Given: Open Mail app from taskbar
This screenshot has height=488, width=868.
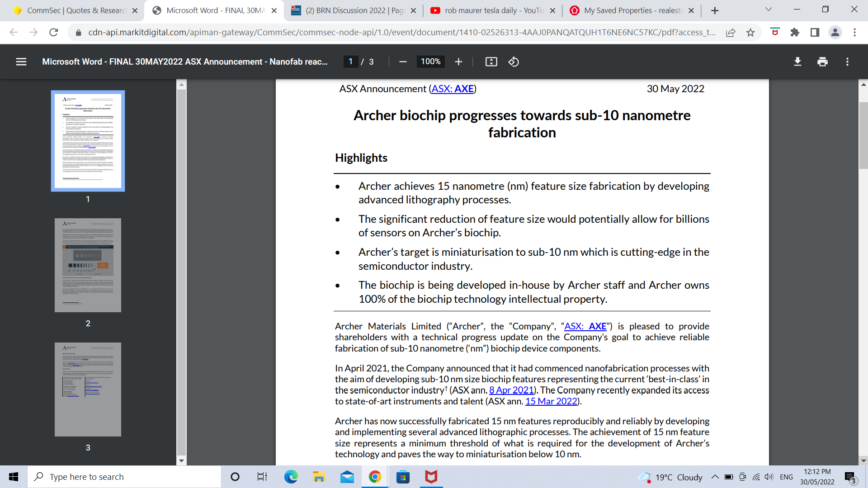Looking at the screenshot, I should tap(347, 477).
